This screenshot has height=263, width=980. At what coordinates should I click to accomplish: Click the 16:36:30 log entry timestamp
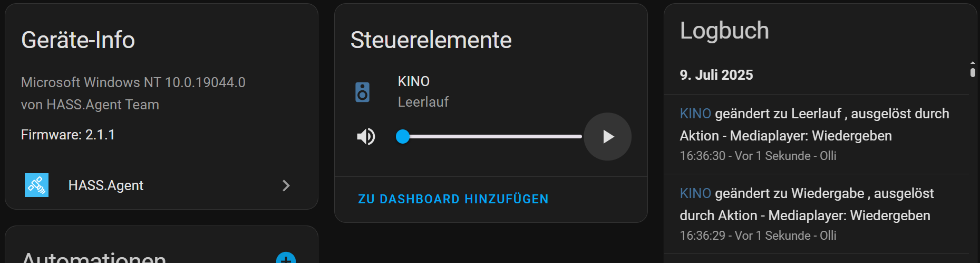tap(702, 156)
